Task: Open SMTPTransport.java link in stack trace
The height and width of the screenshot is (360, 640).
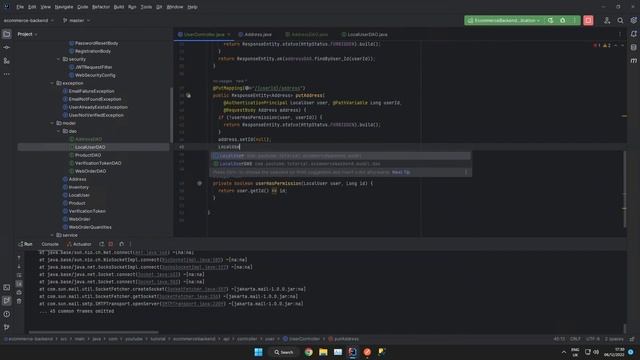Action: (192, 304)
